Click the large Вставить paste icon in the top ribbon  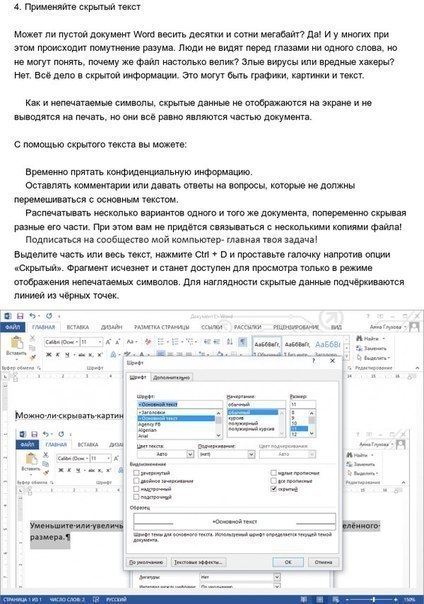(x=17, y=342)
